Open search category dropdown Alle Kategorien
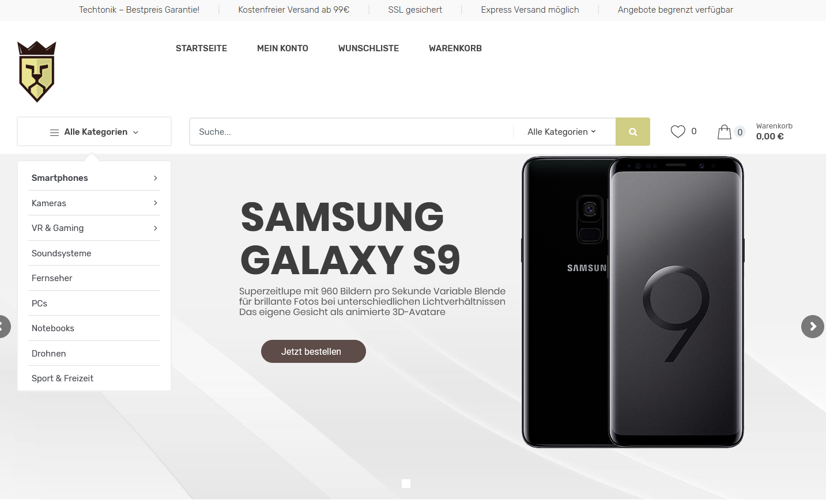Viewport: 826px width, 504px height. (x=561, y=132)
